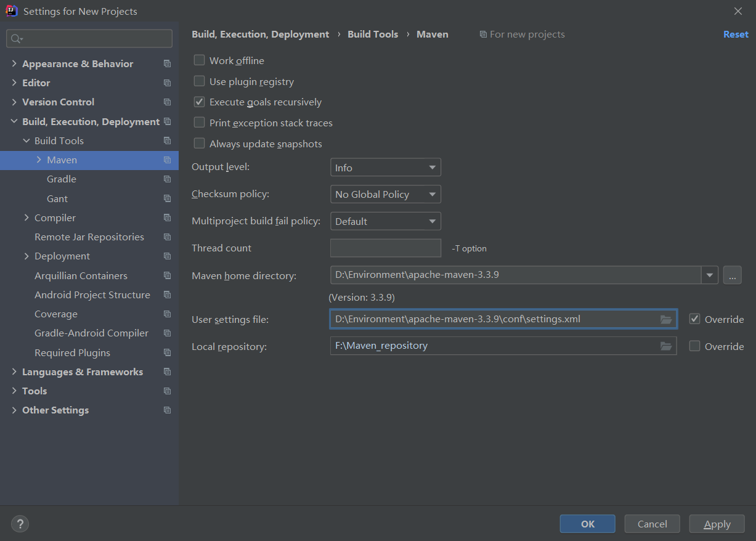756x541 pixels.
Task: Open the Checksum policy dropdown
Action: coord(386,194)
